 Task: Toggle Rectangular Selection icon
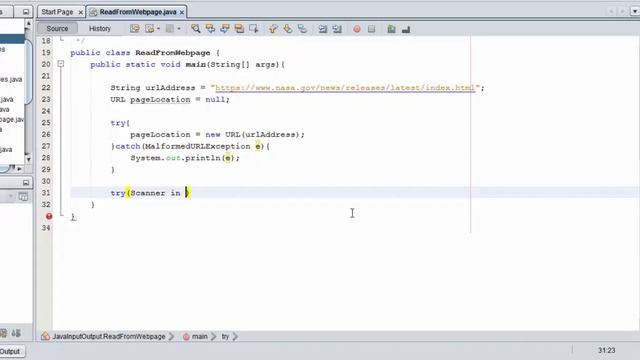coord(254,29)
